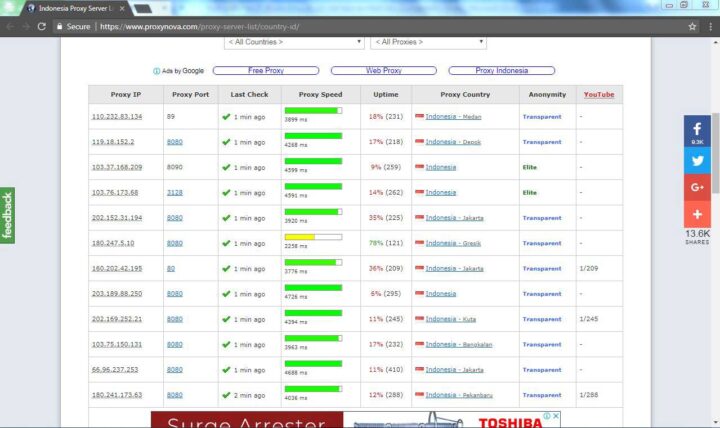Click the yellow speed bar showing 2258 ms

pos(313,237)
